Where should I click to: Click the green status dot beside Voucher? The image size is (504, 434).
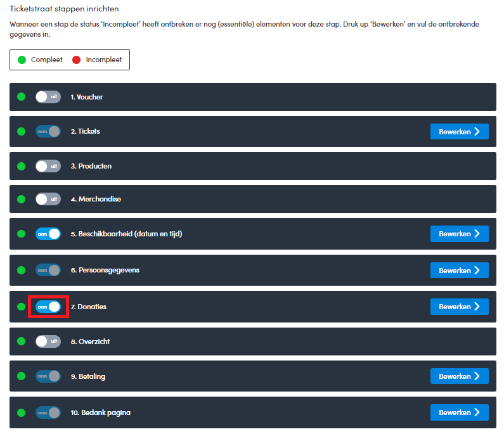pos(21,97)
